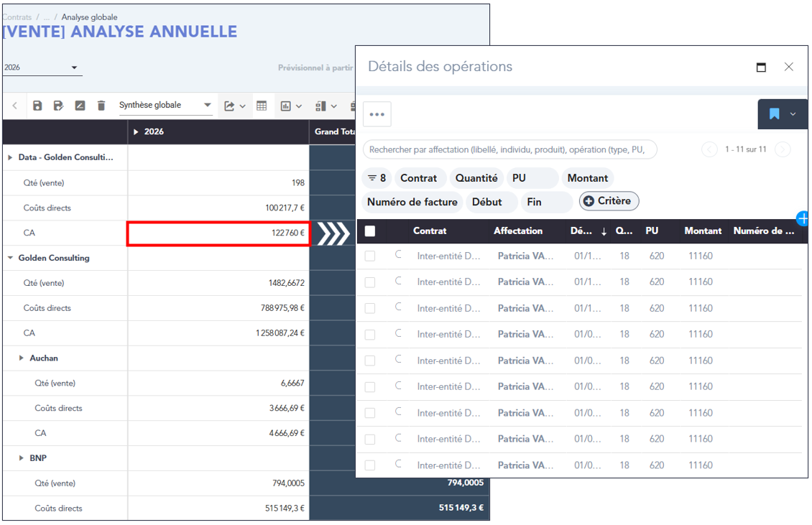This screenshot has width=812, height=525.
Task: Open the 2026 year dropdown
Action: click(x=42, y=68)
